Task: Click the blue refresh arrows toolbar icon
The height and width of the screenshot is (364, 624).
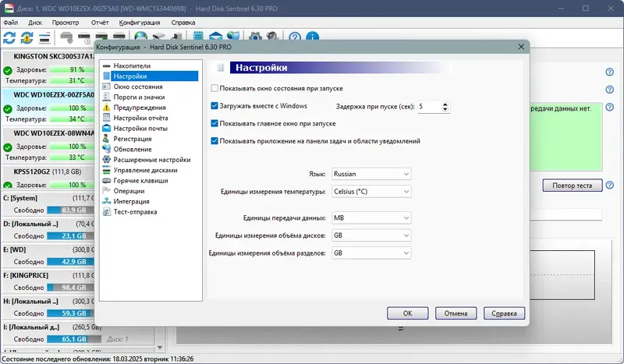Action: tap(9, 37)
